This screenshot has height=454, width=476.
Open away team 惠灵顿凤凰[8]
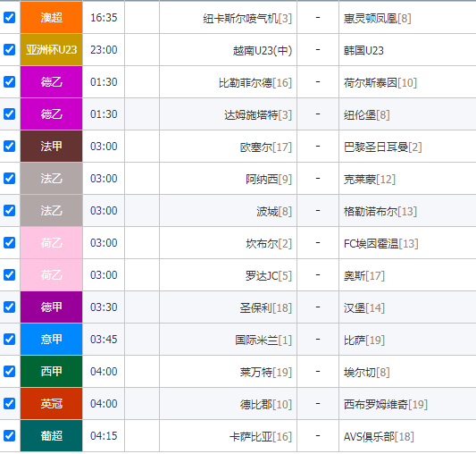coord(378,19)
